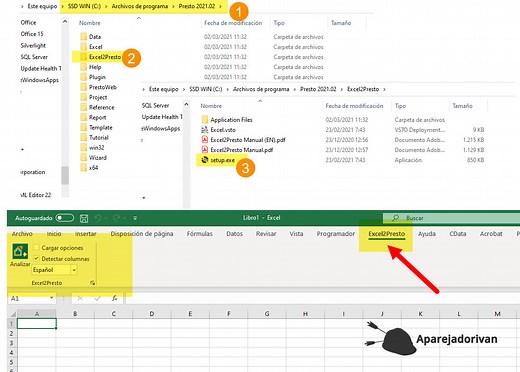This screenshot has height=372, width=520.
Task: Click the magnifier icon in the Buscar box
Action: [x=395, y=218]
